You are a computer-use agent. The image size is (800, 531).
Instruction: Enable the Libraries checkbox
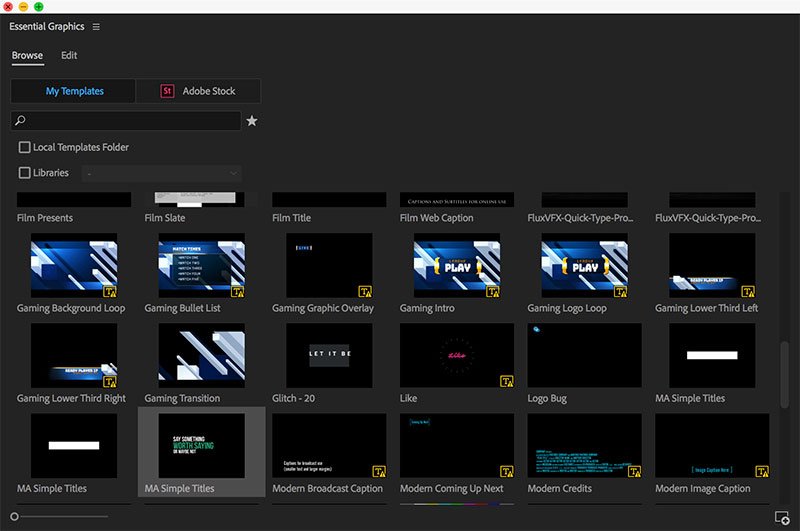(x=24, y=173)
